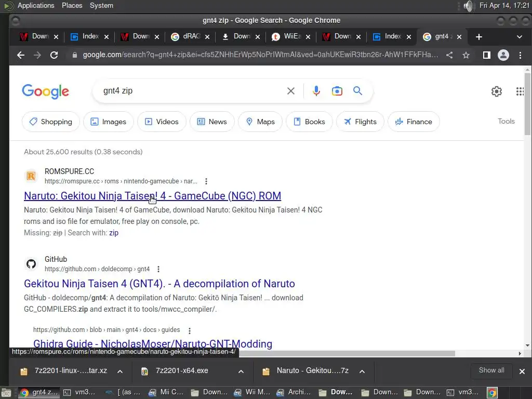Open the search Tools options
This screenshot has width=532, height=399.
(x=506, y=121)
